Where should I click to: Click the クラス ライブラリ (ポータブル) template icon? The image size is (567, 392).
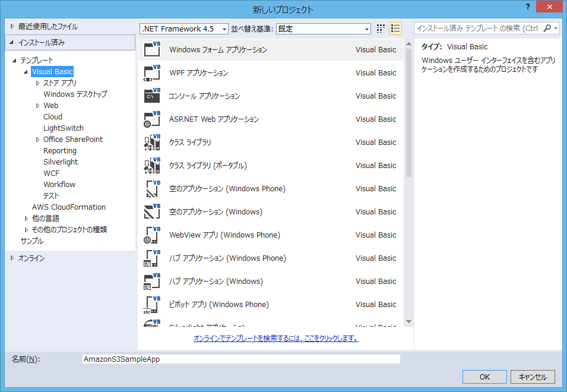coord(152,165)
